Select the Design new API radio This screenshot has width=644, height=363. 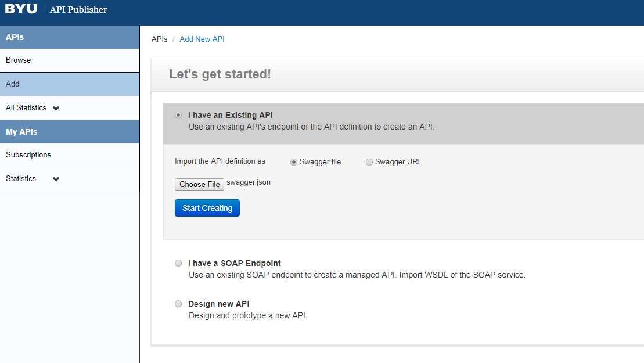coord(178,304)
